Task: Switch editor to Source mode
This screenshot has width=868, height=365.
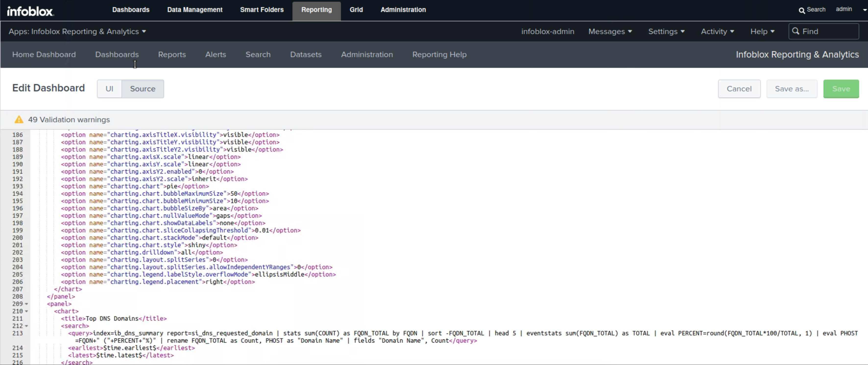Action: click(143, 89)
